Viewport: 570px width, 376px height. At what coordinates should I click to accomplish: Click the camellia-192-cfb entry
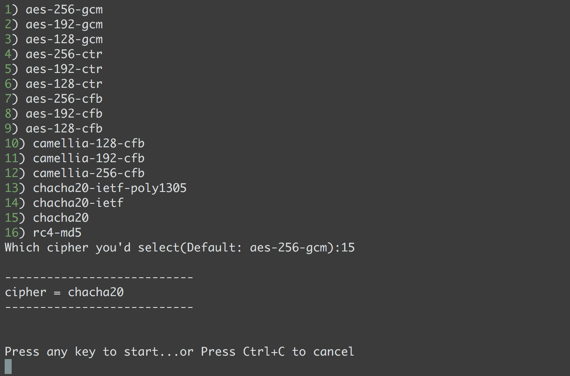click(75, 159)
